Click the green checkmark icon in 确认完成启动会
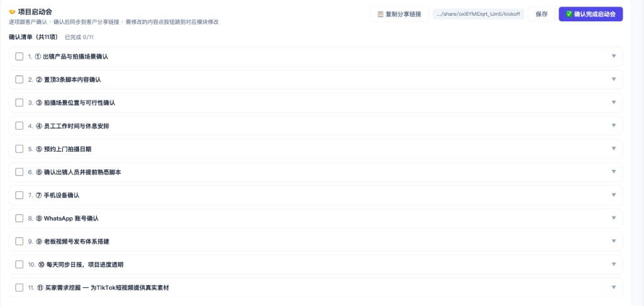Viewport: 644px width, 306px height. click(569, 14)
